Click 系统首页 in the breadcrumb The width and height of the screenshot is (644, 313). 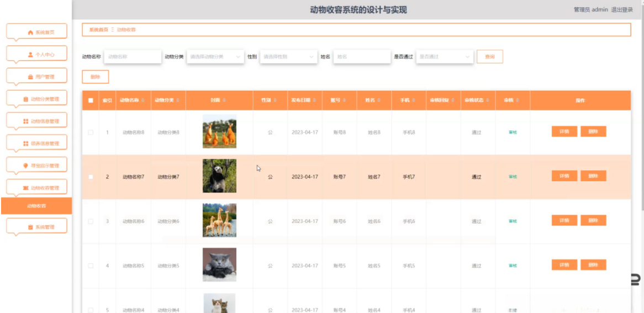(x=98, y=30)
